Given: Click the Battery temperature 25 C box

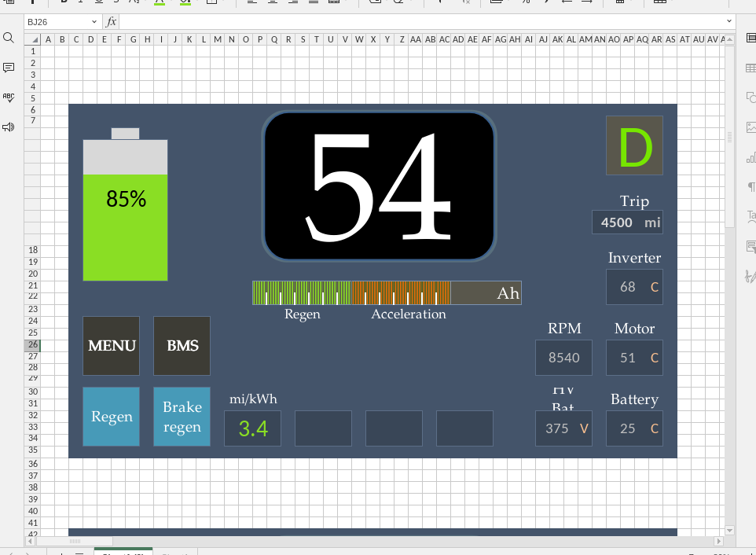Looking at the screenshot, I should coord(634,428).
